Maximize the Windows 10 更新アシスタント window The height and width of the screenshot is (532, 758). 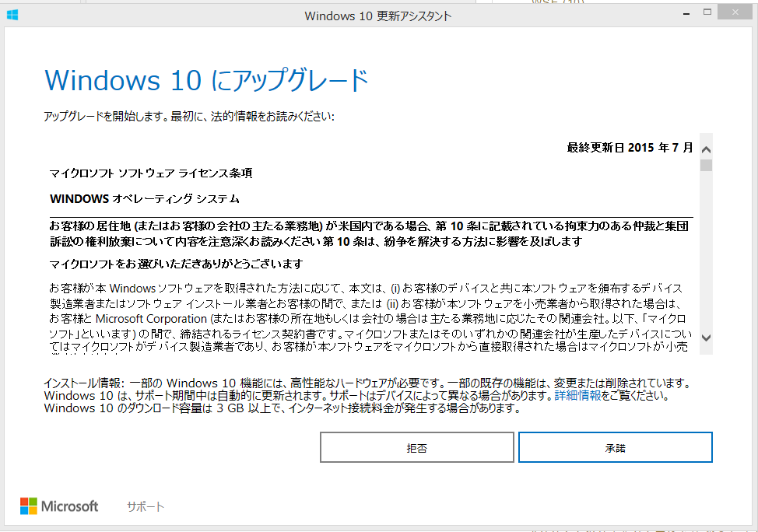pyautogui.click(x=707, y=12)
